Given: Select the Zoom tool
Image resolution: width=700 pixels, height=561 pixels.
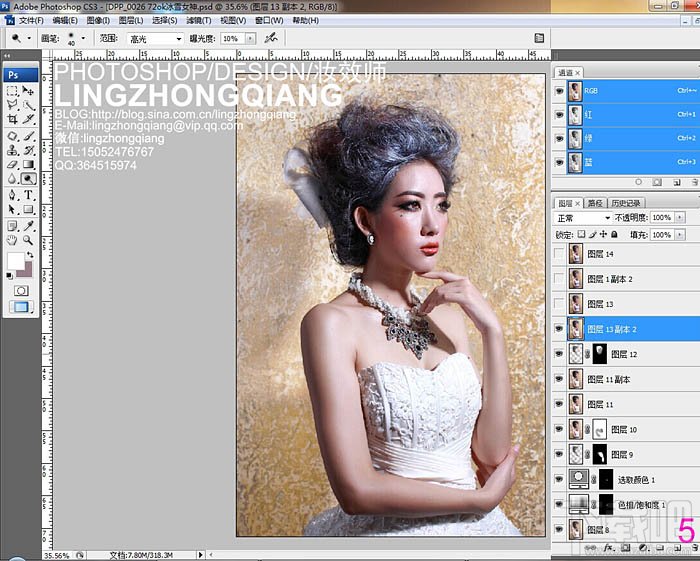Looking at the screenshot, I should pyautogui.click(x=28, y=240).
